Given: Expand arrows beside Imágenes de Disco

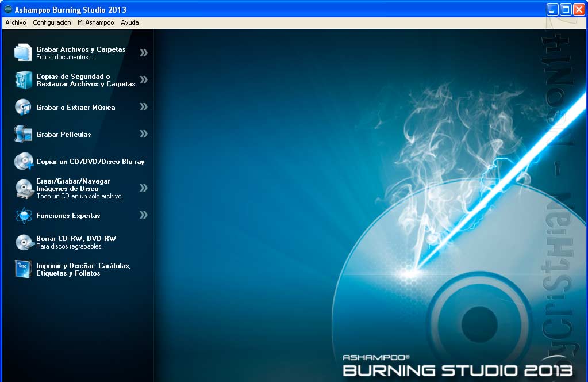Looking at the screenshot, I should (x=144, y=188).
